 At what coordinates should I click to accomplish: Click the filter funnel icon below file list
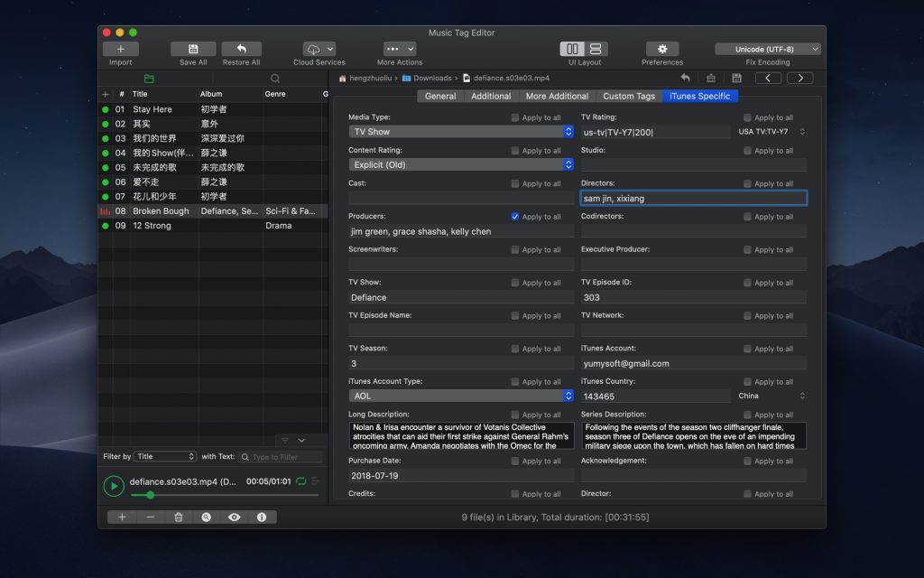pyautogui.click(x=285, y=441)
